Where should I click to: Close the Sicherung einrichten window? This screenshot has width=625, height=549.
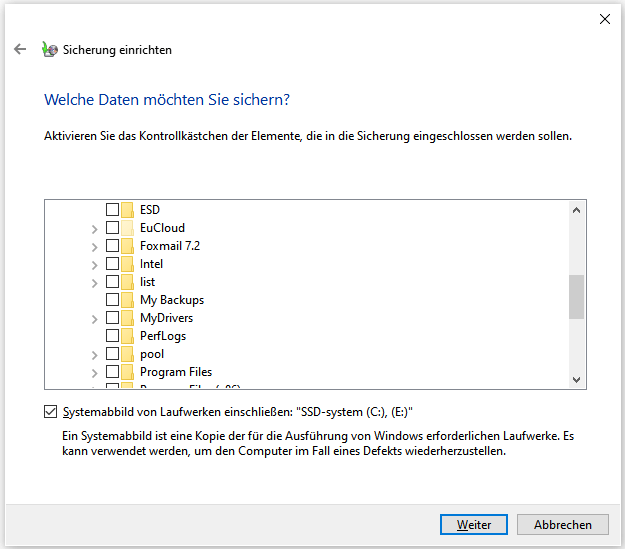pyautogui.click(x=604, y=18)
